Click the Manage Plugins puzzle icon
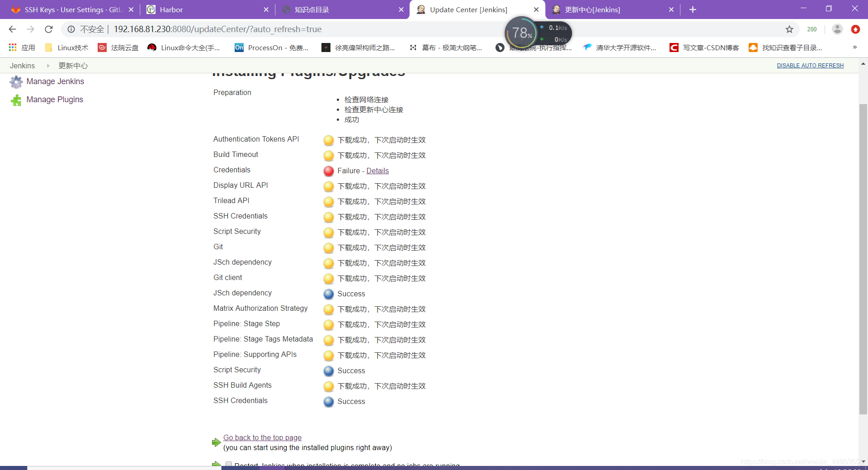Image resolution: width=868 pixels, height=470 pixels. click(16, 100)
